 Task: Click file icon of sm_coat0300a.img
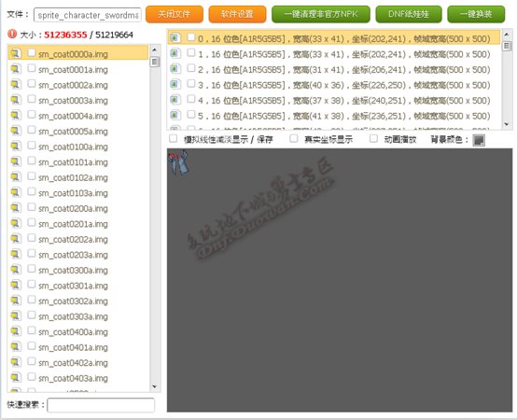pyautogui.click(x=16, y=270)
